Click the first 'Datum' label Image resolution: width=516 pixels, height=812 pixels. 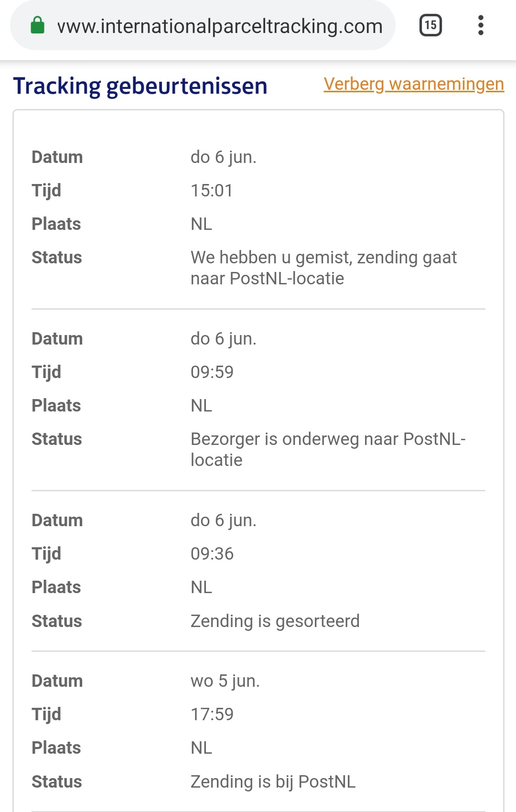57,157
